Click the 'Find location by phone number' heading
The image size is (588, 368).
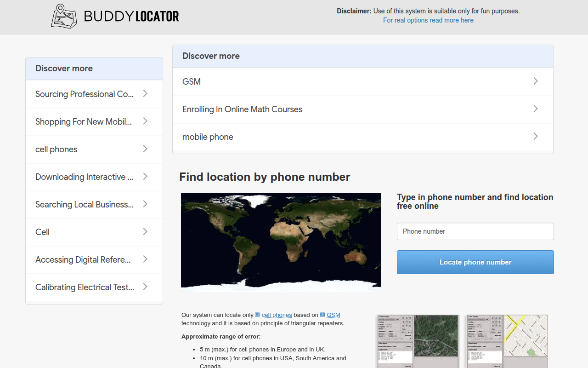click(265, 177)
